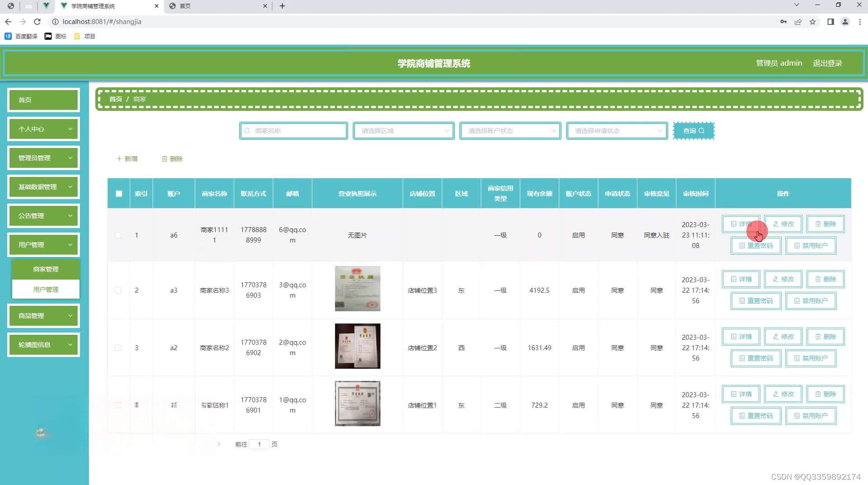Reload the current browser page
This screenshot has height=485, width=868.
click(38, 22)
